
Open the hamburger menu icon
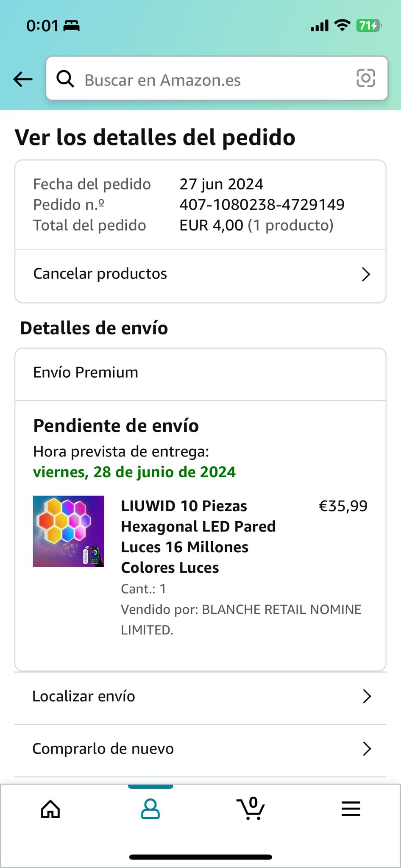click(x=351, y=809)
